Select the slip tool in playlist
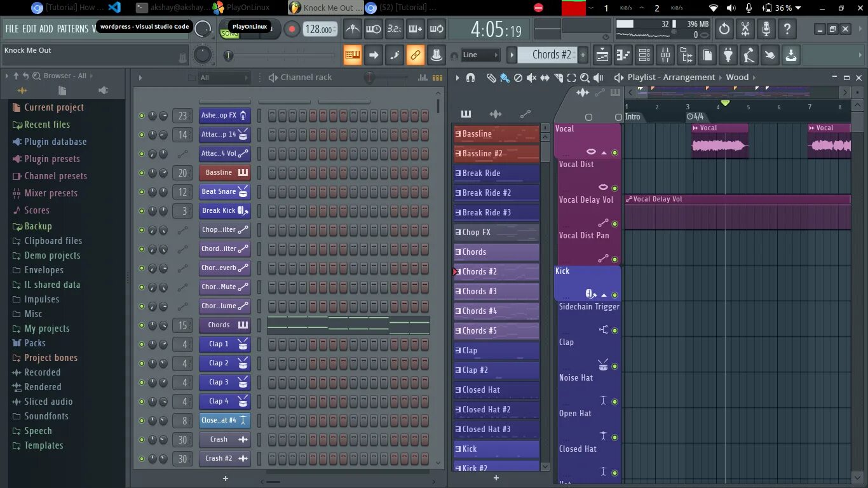The image size is (868, 488). tap(545, 78)
